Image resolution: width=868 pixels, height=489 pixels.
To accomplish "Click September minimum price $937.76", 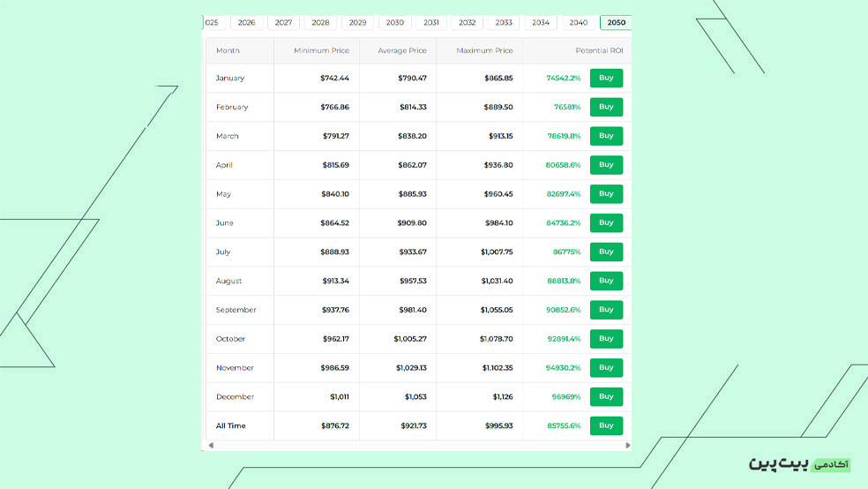I will 335,310.
